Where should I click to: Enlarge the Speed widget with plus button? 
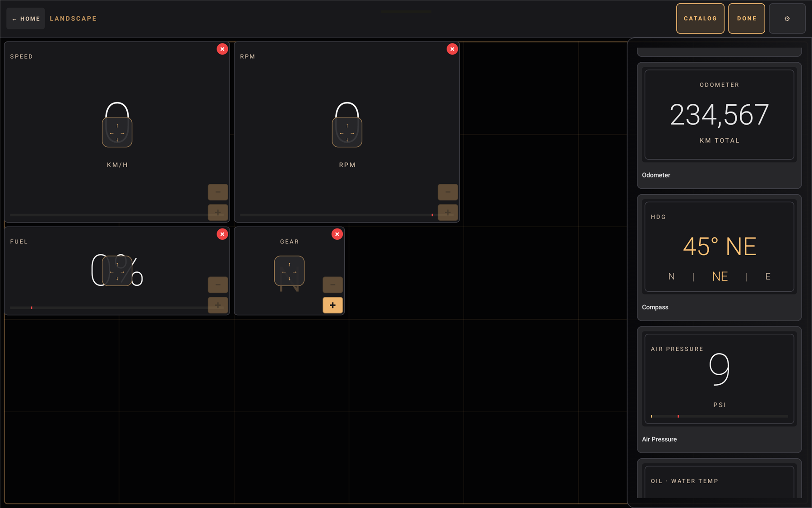[217, 212]
